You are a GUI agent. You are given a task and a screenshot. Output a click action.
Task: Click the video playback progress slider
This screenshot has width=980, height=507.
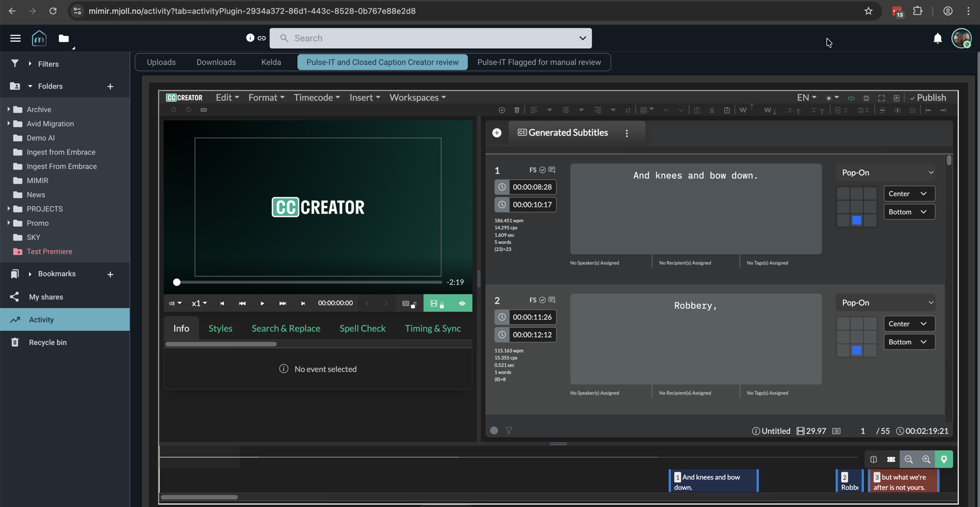308,282
